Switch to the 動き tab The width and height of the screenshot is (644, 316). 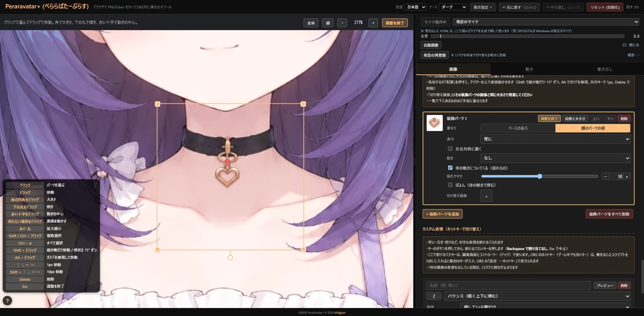click(529, 69)
